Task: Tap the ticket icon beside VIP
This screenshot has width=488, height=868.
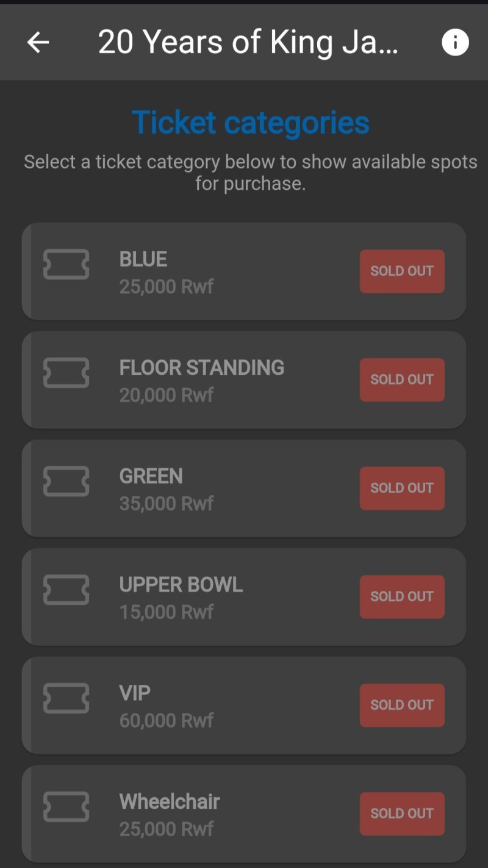Action: (x=66, y=698)
